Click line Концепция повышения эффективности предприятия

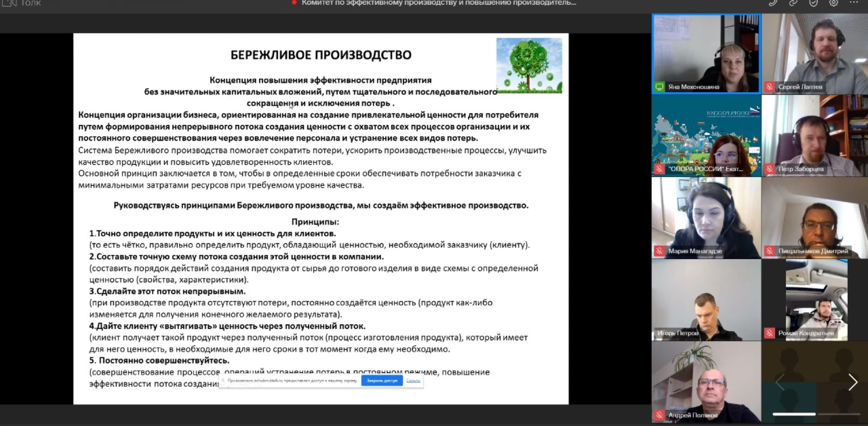pyautogui.click(x=321, y=80)
